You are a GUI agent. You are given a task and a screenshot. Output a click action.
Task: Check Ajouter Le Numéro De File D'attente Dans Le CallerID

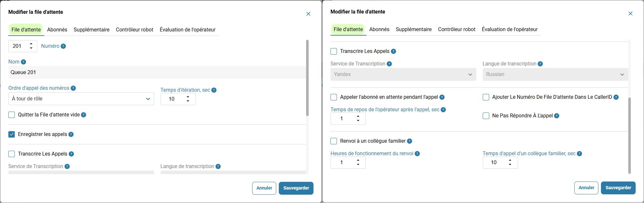pyautogui.click(x=486, y=97)
